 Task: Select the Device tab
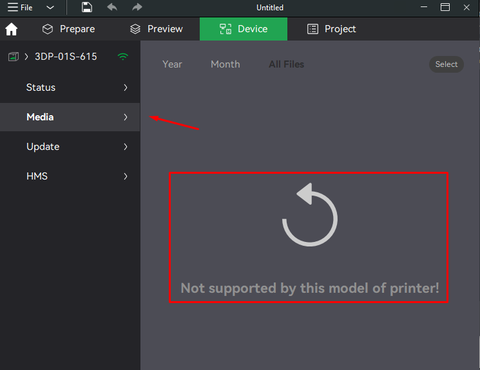243,29
